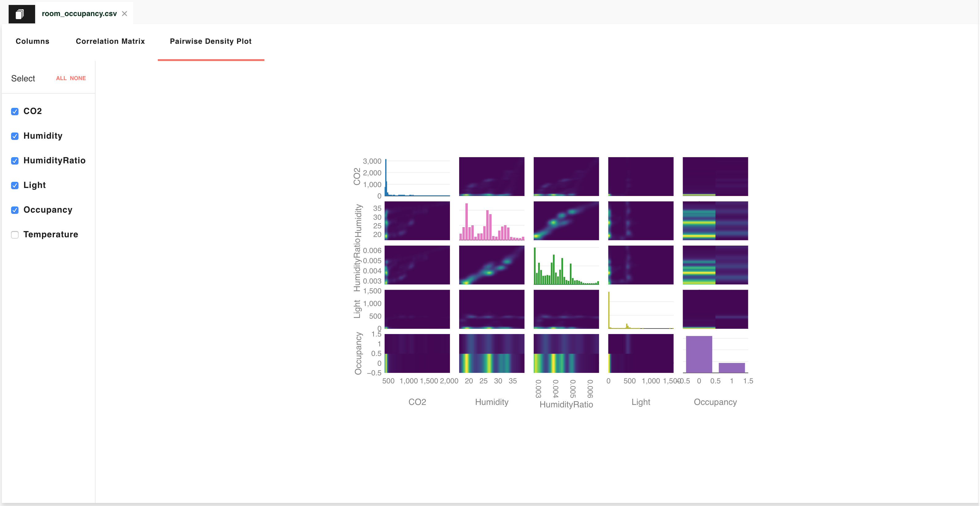This screenshot has height=506, width=980.
Task: Close the room_occupancy.csv tab
Action: click(x=125, y=14)
